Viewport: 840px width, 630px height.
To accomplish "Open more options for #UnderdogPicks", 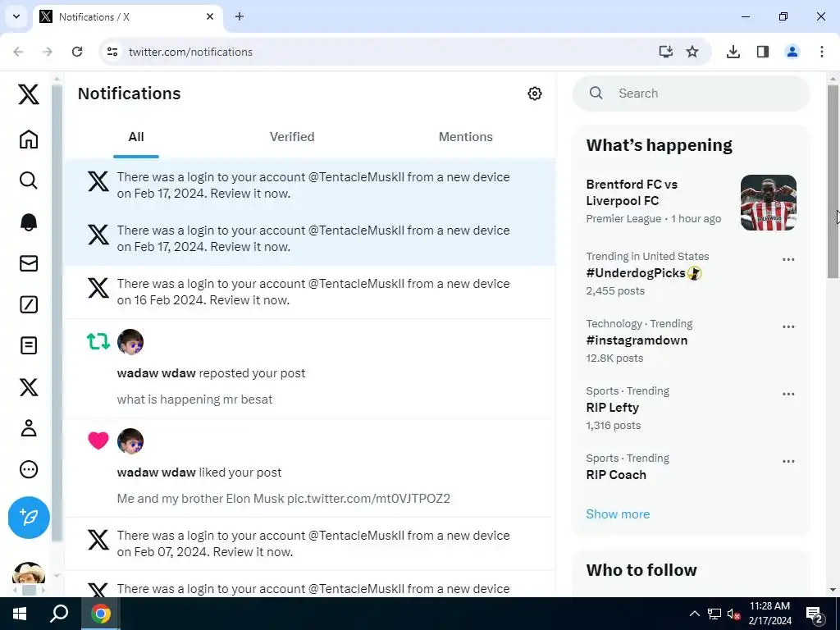I will [x=788, y=260].
